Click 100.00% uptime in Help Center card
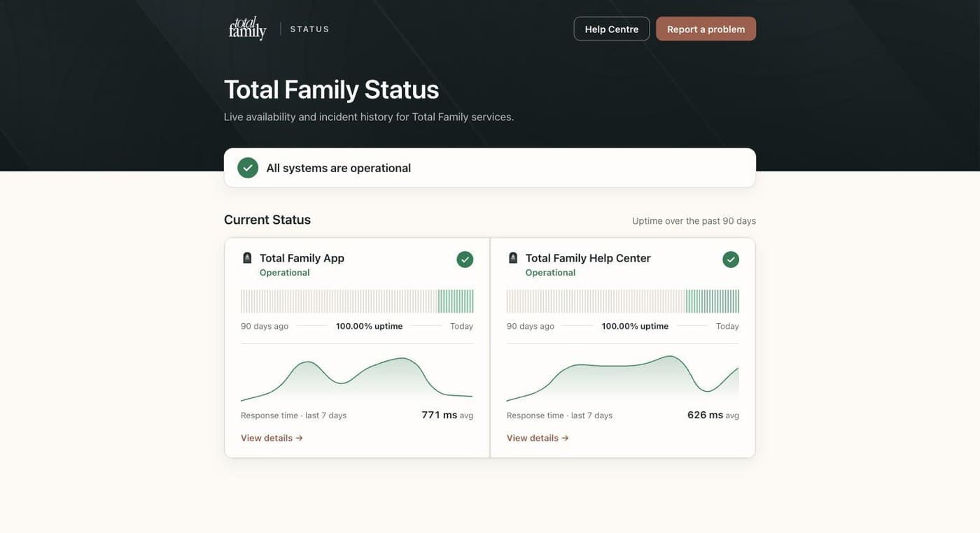The height and width of the screenshot is (533, 980). 635,326
